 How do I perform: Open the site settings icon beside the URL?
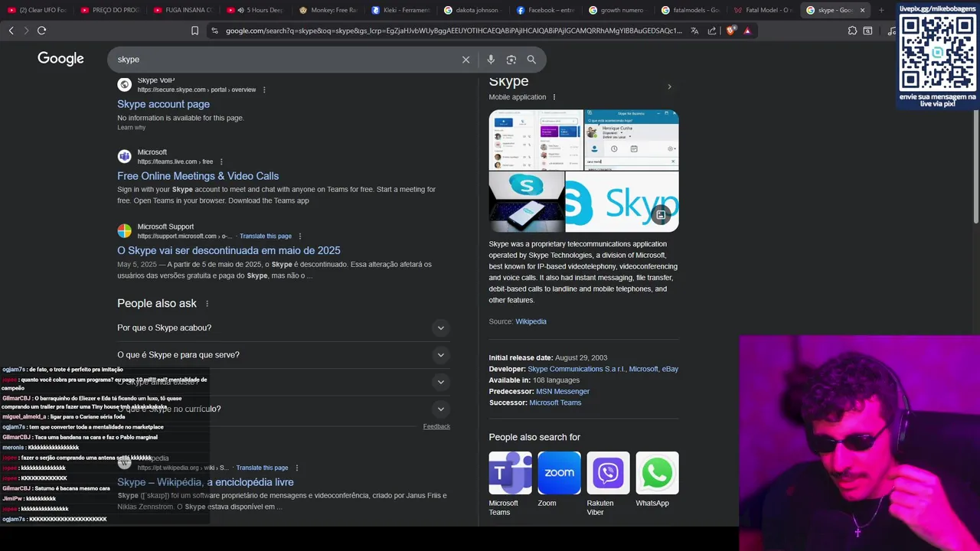point(214,31)
